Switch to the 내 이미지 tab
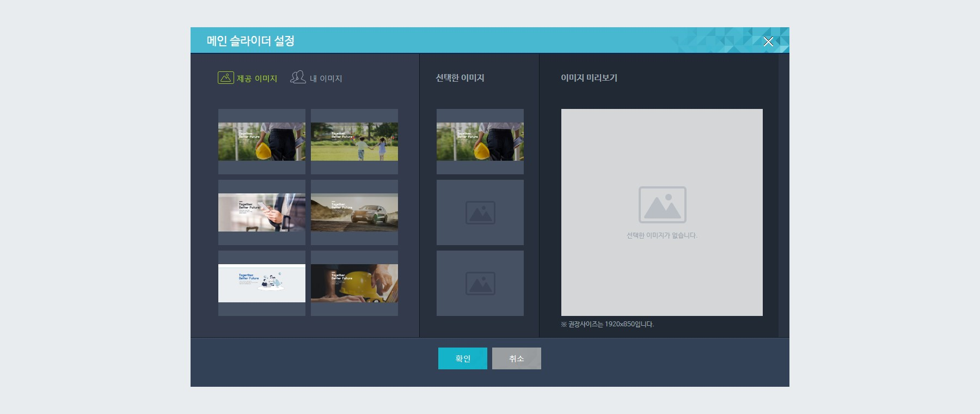Screen dimensions: 980x414 (x=316, y=78)
